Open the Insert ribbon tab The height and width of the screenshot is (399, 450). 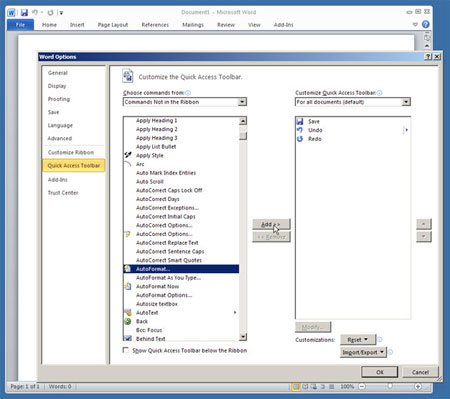[77, 25]
